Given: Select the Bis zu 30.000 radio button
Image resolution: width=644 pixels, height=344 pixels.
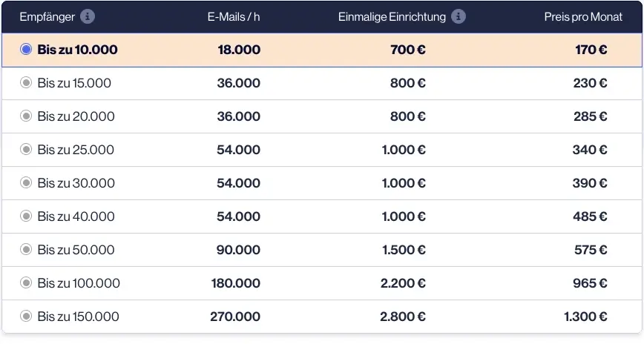Looking at the screenshot, I should [26, 182].
